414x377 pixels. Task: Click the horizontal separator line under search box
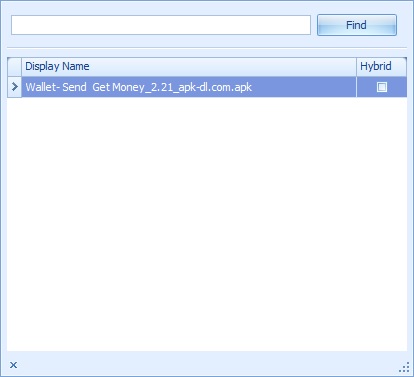click(x=207, y=48)
